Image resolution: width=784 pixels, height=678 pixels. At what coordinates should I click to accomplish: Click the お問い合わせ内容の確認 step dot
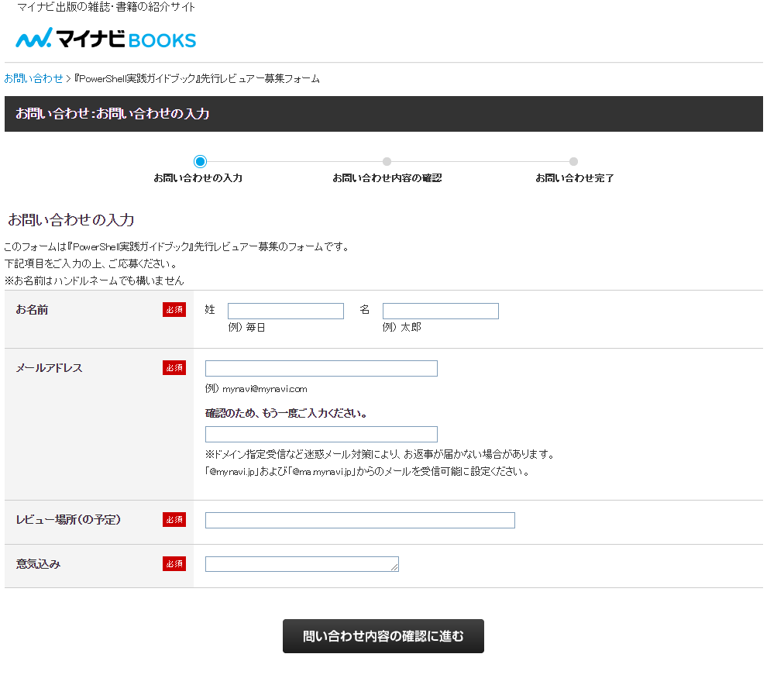387,161
